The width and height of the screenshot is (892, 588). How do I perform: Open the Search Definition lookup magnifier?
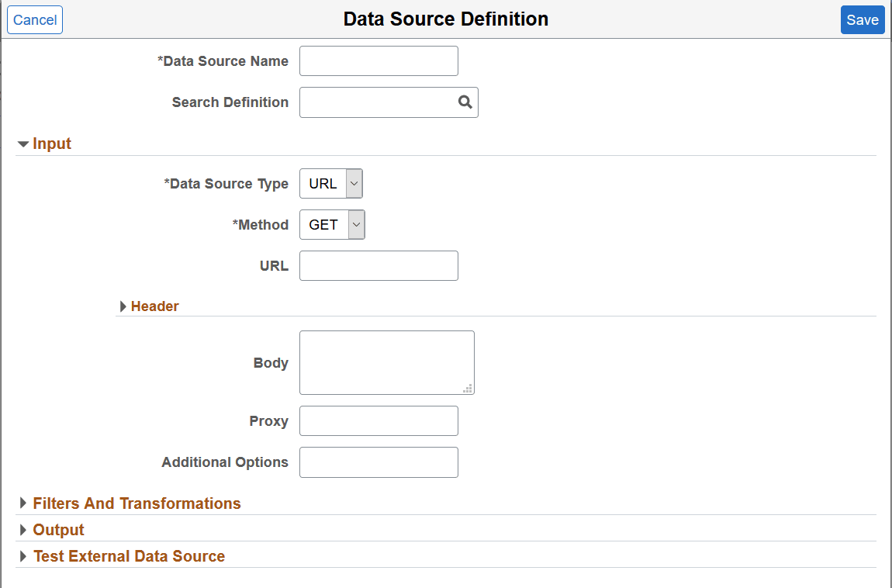click(465, 102)
